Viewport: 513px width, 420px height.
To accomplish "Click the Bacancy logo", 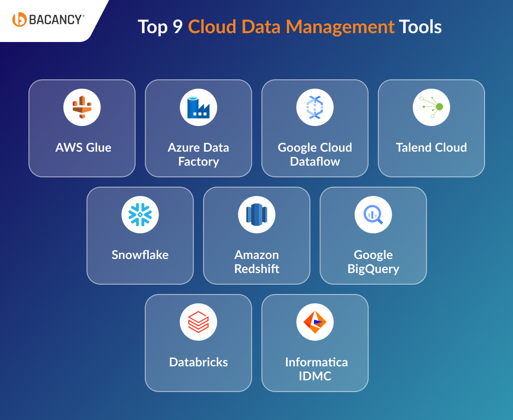I will click(48, 20).
